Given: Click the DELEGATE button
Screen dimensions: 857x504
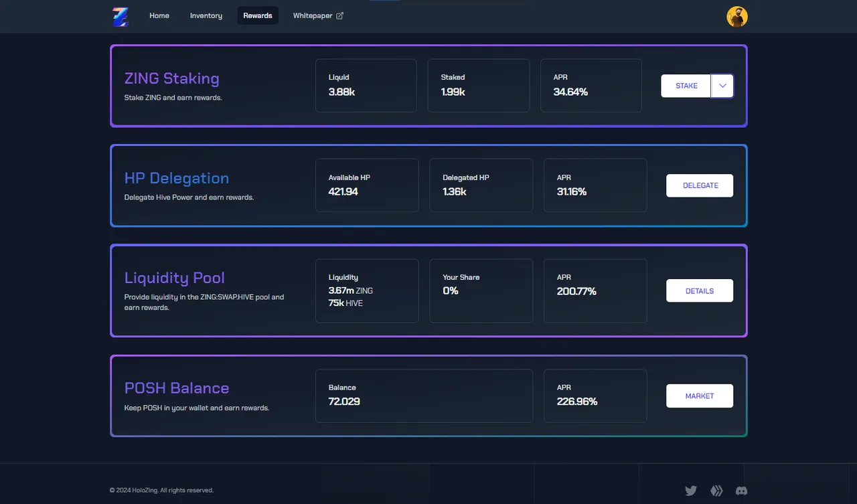Looking at the screenshot, I should tap(700, 185).
